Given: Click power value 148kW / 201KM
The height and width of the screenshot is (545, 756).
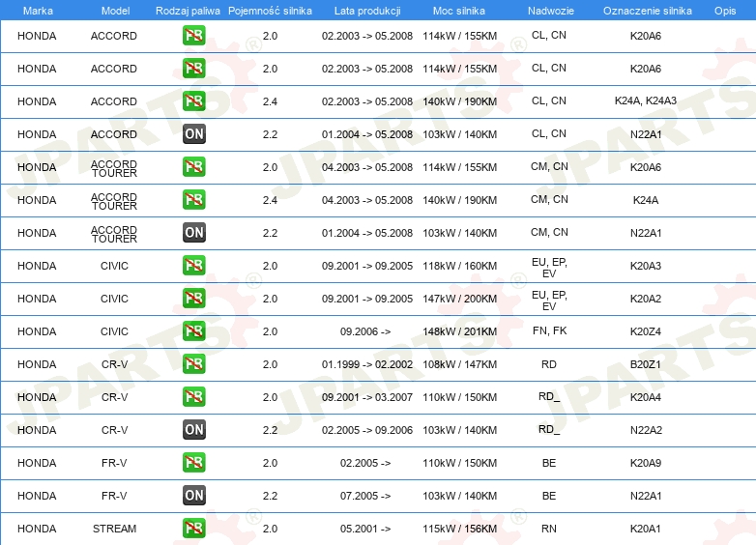Looking at the screenshot, I should pyautogui.click(x=459, y=331).
